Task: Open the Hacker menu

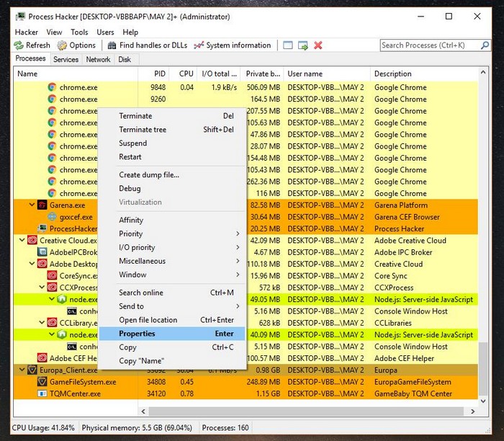Action: [x=27, y=32]
